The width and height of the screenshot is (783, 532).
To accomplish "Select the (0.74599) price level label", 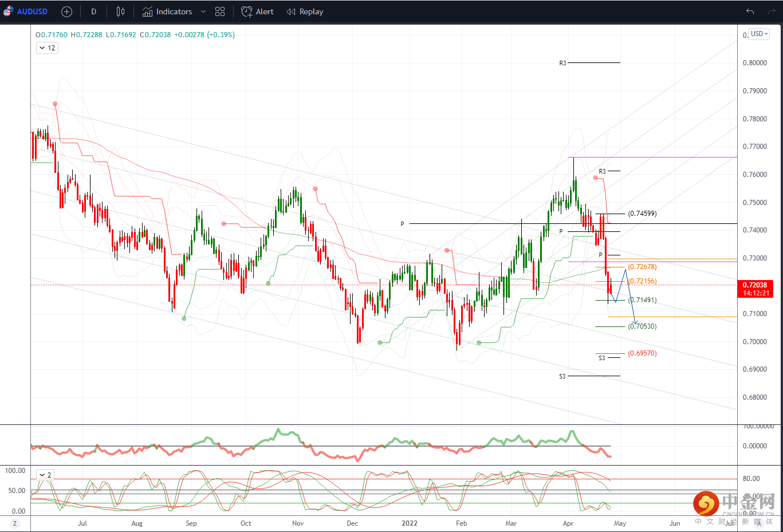I will (x=643, y=214).
